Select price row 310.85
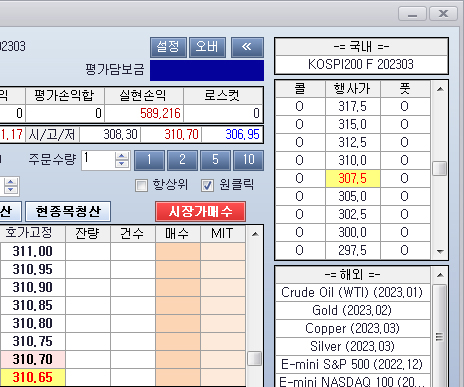Viewport: 464px width, 387px height. click(x=33, y=305)
